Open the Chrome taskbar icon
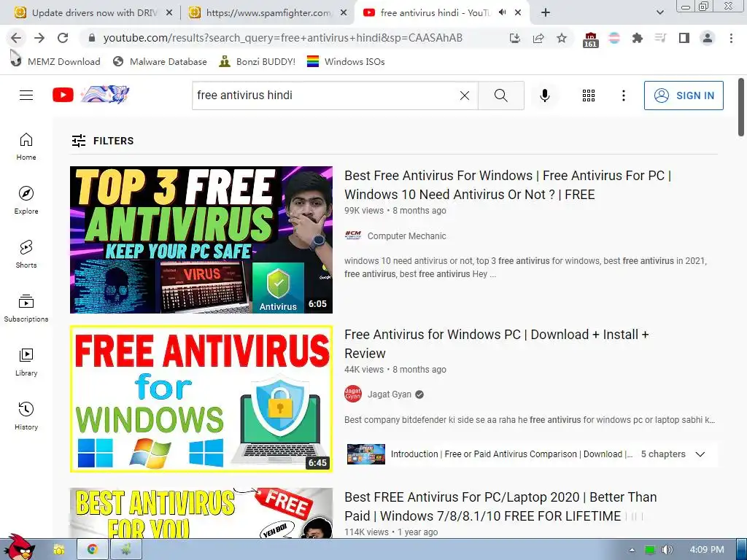 (93, 550)
